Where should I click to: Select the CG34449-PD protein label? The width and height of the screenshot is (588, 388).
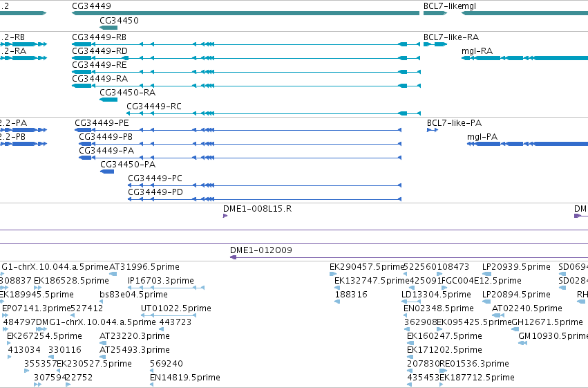155,192
